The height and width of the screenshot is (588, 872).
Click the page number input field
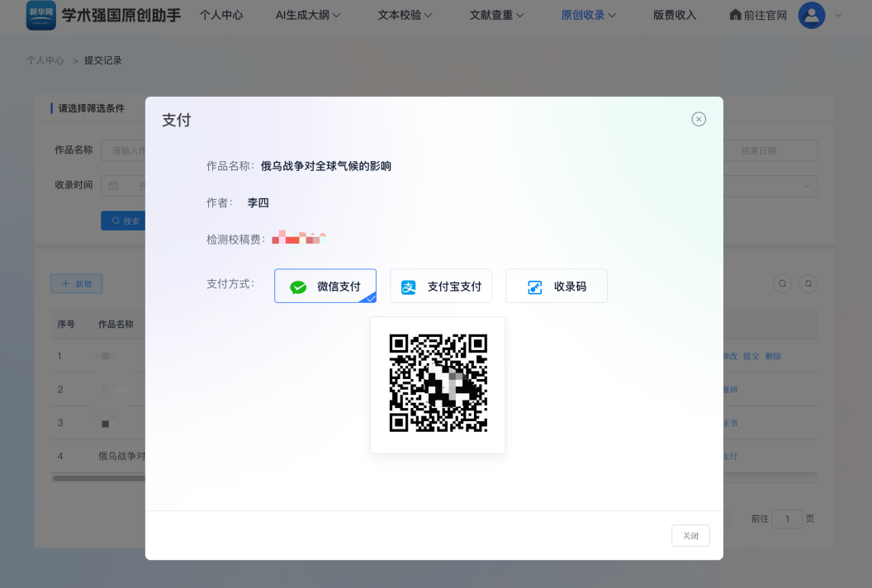(788, 519)
